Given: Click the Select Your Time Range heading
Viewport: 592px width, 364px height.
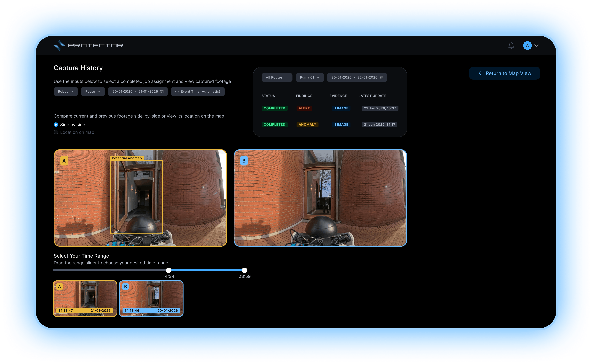Looking at the screenshot, I should tap(81, 256).
